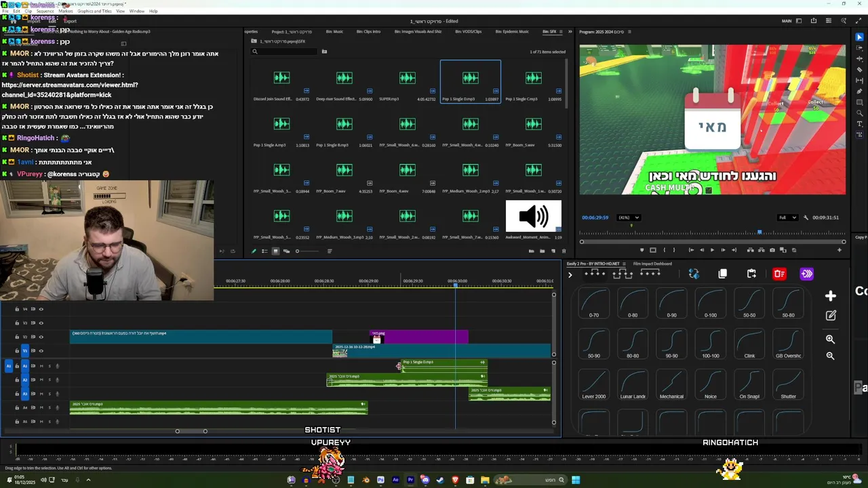
Task: Open bin sort icons menu
Action: (330, 251)
